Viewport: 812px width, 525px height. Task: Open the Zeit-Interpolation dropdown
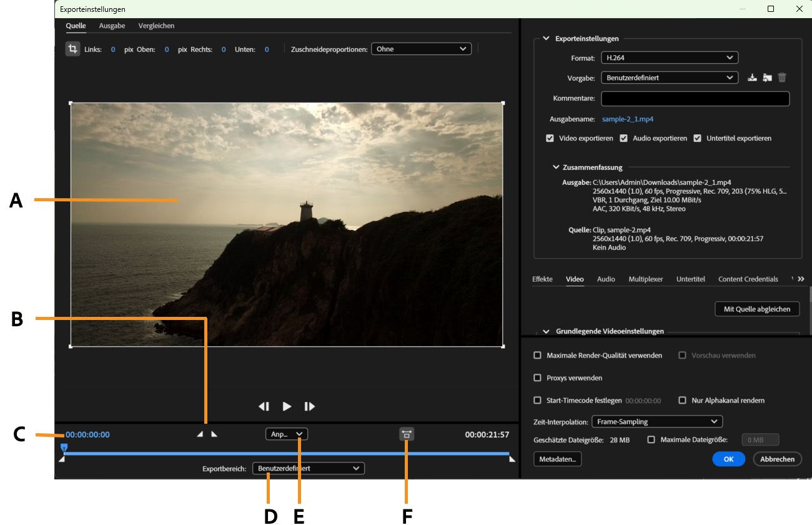pyautogui.click(x=656, y=422)
